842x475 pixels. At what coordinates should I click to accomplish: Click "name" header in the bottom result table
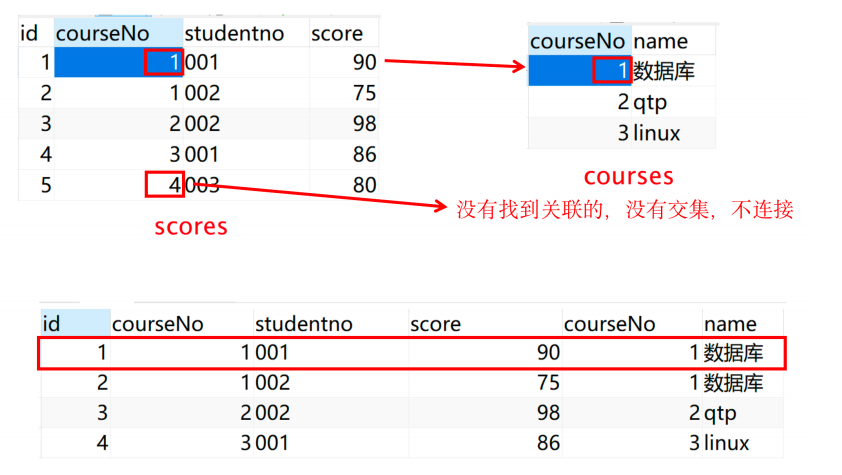click(x=730, y=324)
